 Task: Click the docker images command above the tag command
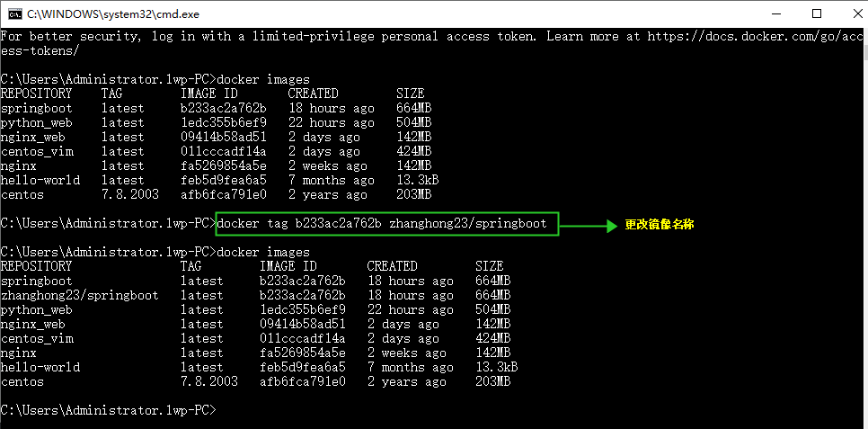[263, 80]
